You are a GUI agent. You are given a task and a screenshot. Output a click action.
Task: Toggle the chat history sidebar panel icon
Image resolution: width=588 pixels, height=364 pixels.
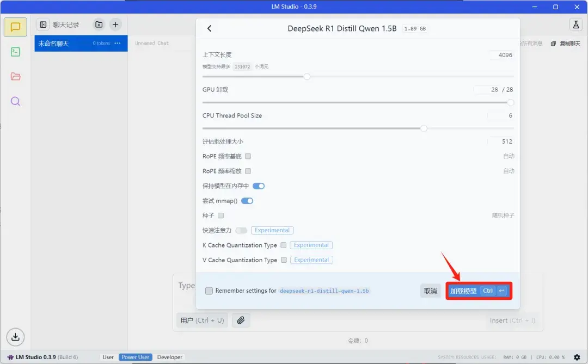[x=43, y=24]
